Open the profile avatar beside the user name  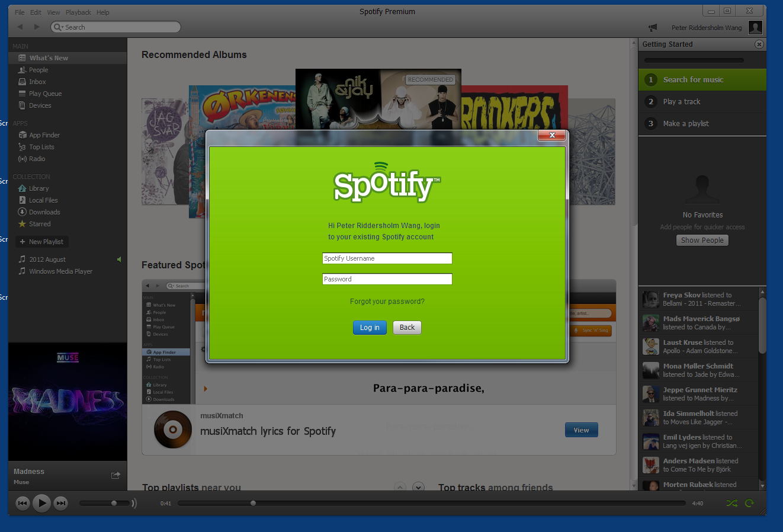[755, 27]
